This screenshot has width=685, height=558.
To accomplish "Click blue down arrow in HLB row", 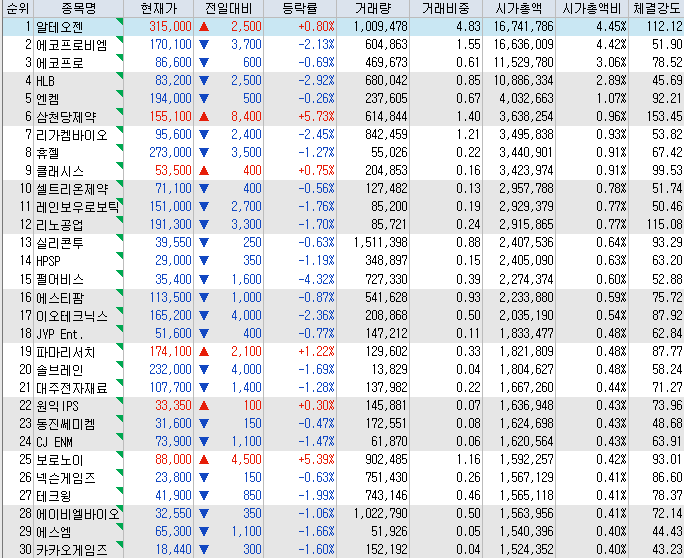I will point(204,80).
